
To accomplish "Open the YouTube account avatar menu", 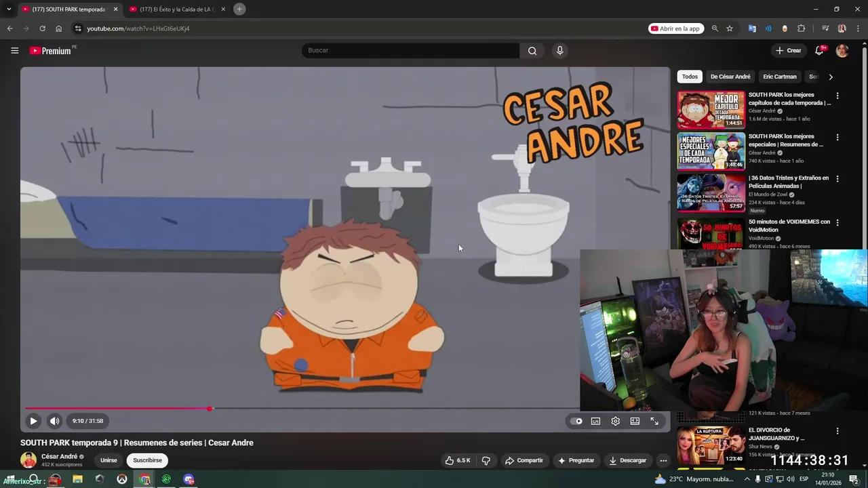I will click(842, 50).
